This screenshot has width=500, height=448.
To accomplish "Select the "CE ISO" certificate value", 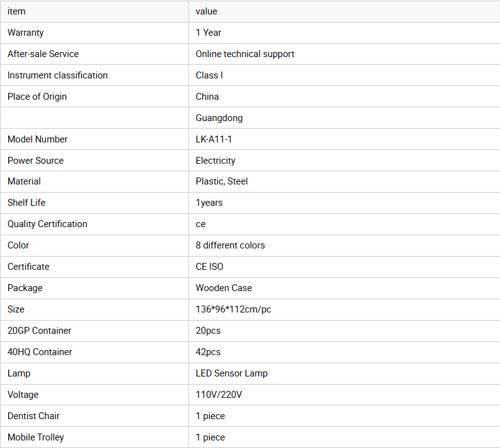I will pyautogui.click(x=210, y=267).
